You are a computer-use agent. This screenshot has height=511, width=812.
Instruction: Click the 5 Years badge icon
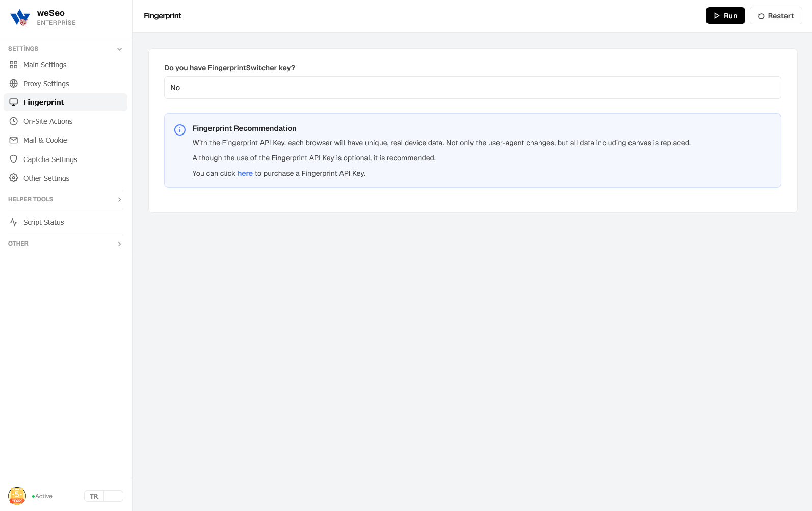click(x=17, y=496)
